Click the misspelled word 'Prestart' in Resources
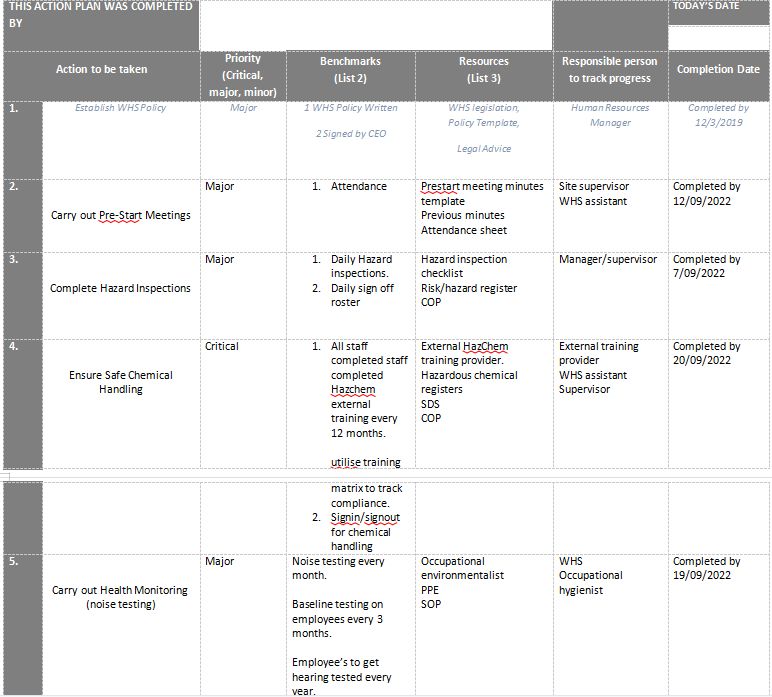 442,186
